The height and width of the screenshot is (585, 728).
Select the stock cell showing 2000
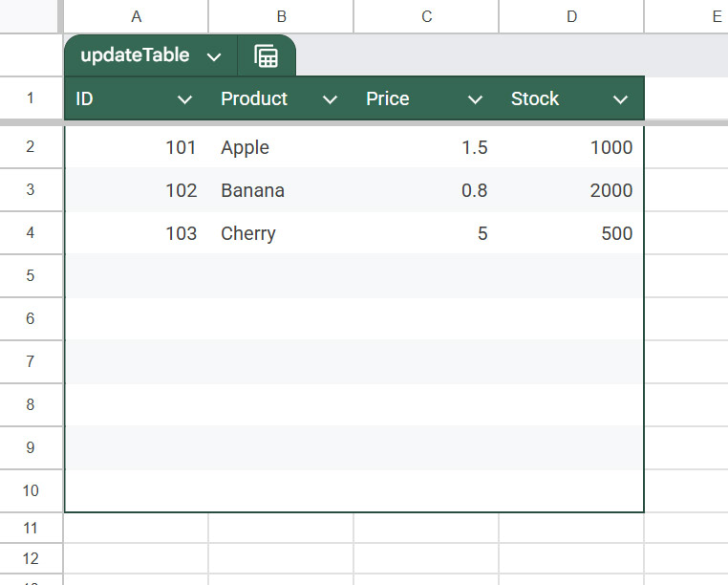click(x=571, y=190)
